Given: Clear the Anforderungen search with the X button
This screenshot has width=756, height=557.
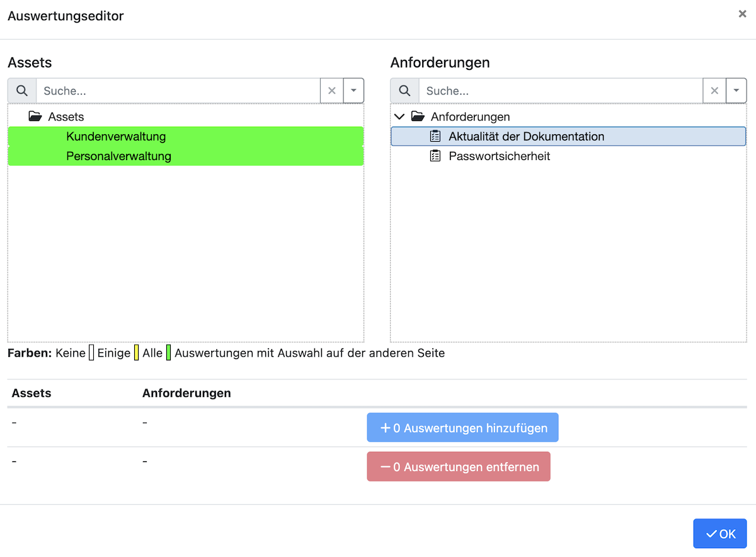Looking at the screenshot, I should (714, 90).
